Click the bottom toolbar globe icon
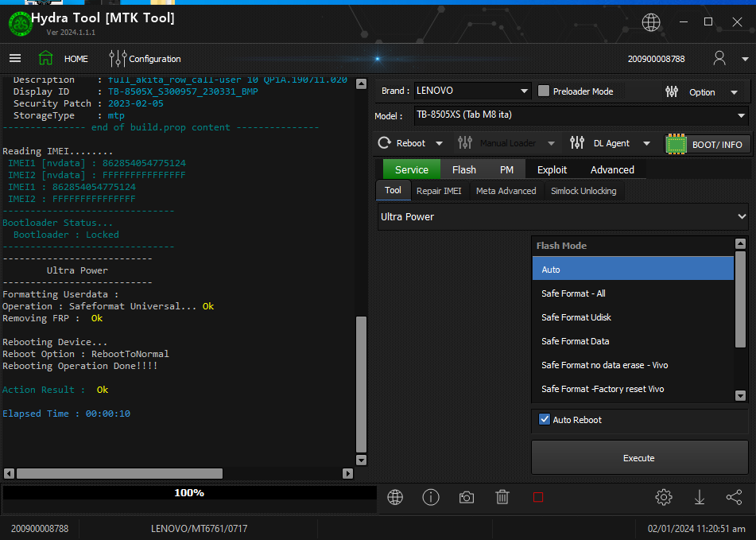The image size is (756, 540). (x=395, y=497)
